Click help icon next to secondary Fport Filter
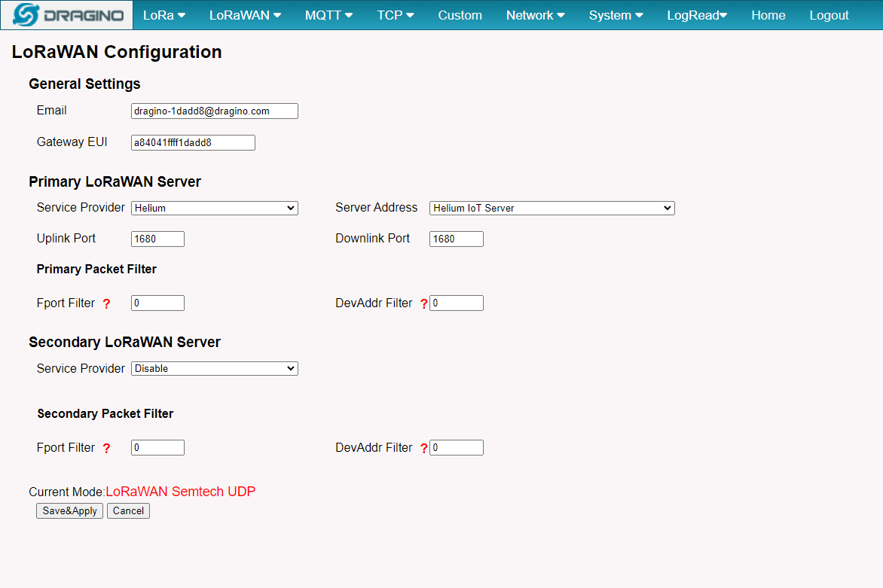Image resolution: width=883 pixels, height=588 pixels. 106,449
